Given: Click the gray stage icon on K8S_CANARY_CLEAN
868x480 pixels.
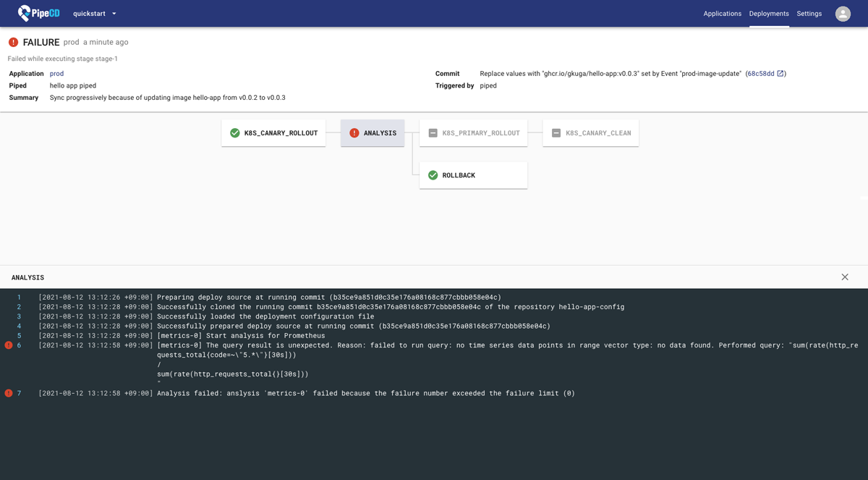Looking at the screenshot, I should click(x=556, y=132).
